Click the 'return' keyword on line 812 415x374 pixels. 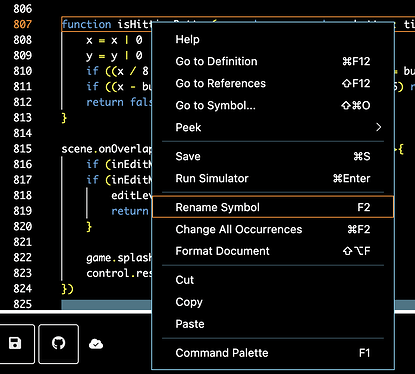coord(105,102)
